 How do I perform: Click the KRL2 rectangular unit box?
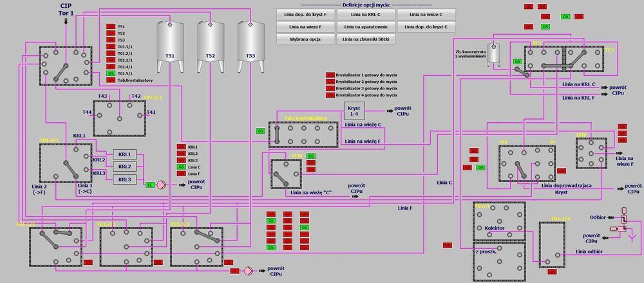coord(124,167)
